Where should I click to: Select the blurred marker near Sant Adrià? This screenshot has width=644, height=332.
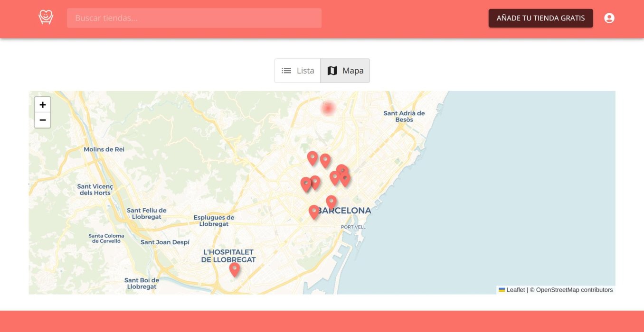[x=328, y=109]
